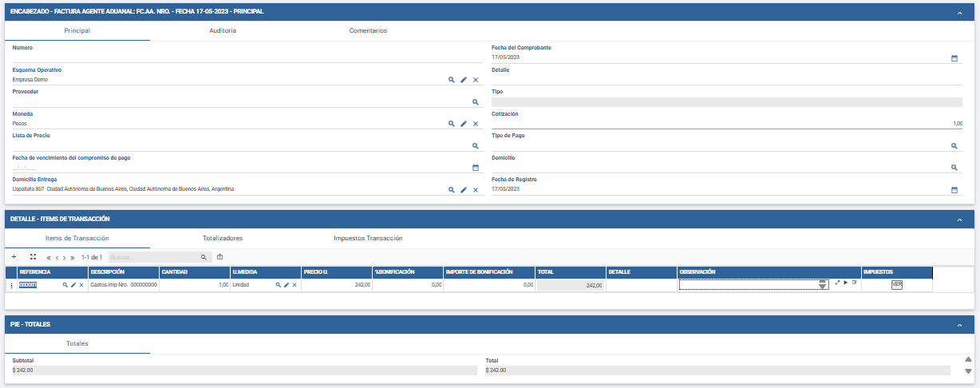
Task: Search Tipo de Pago lookup
Action: (x=954, y=146)
